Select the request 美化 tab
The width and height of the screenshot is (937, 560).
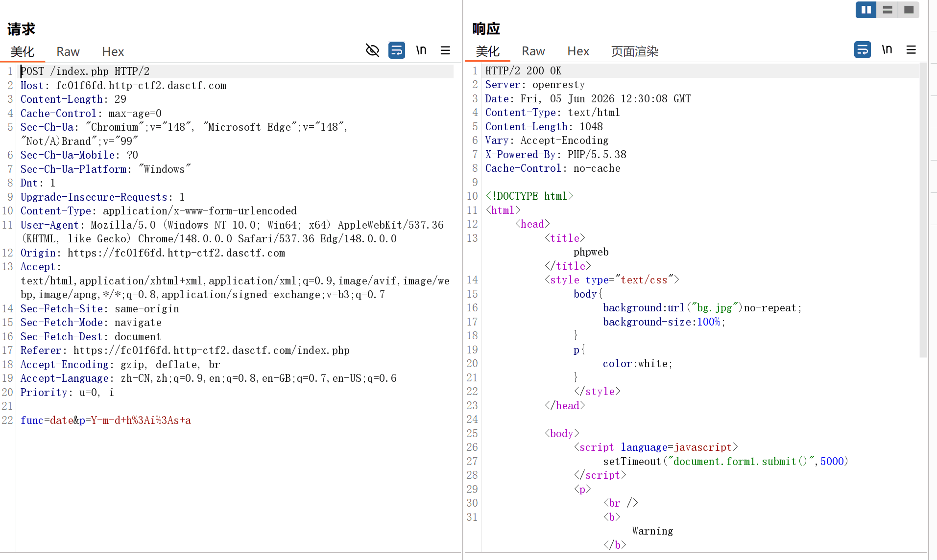pos(23,52)
